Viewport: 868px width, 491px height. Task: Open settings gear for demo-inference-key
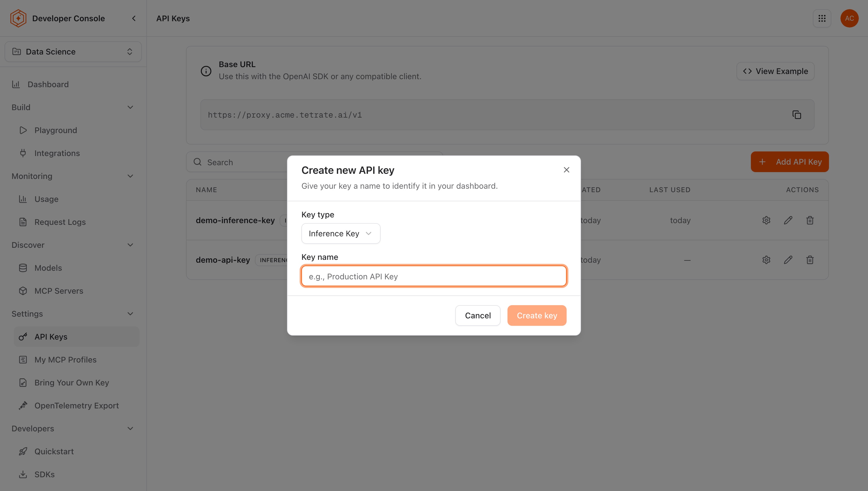click(x=766, y=220)
